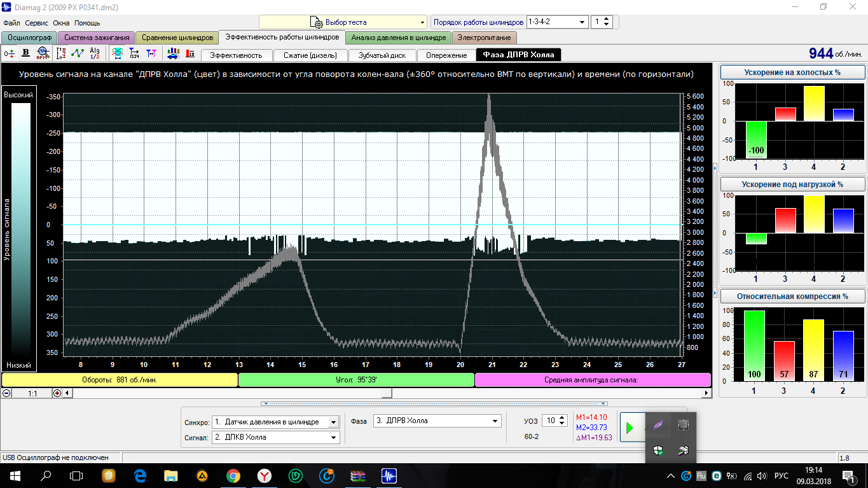Click the red bar with 10 icon
Image resolution: width=868 pixels, height=488 pixels.
tap(189, 53)
